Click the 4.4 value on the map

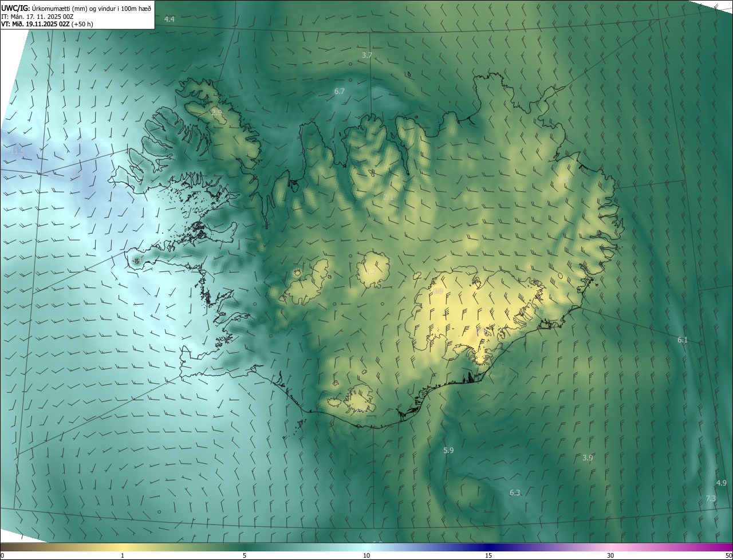tap(170, 19)
